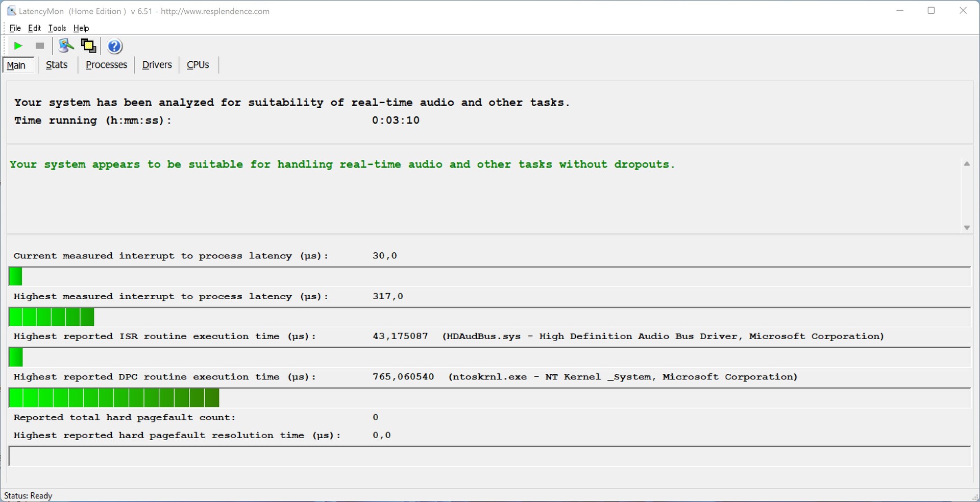Click the message box scroll up arrow

point(967,164)
